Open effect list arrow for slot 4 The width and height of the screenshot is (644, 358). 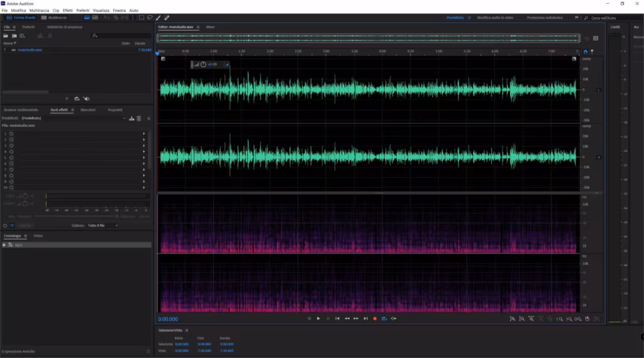pyautogui.click(x=144, y=151)
